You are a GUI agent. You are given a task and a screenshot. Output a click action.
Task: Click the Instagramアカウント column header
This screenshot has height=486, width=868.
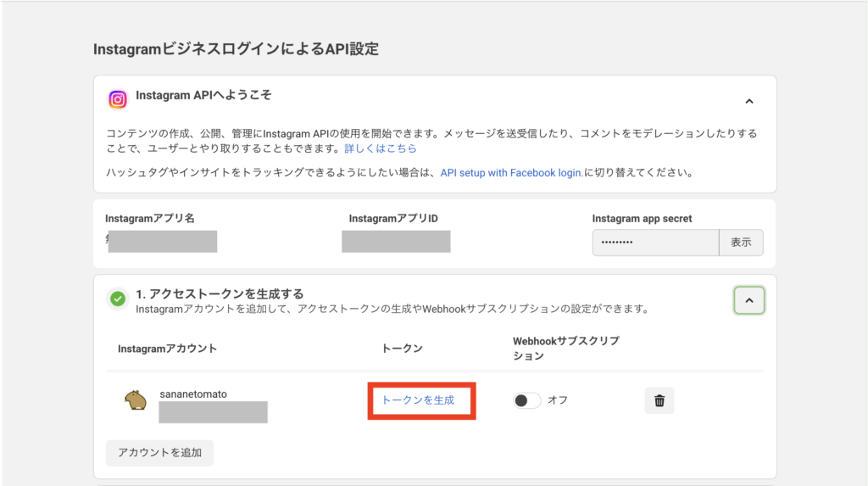[167, 349]
